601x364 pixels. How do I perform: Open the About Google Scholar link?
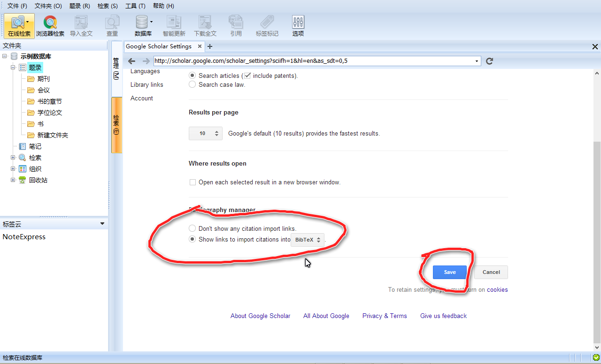point(261,316)
